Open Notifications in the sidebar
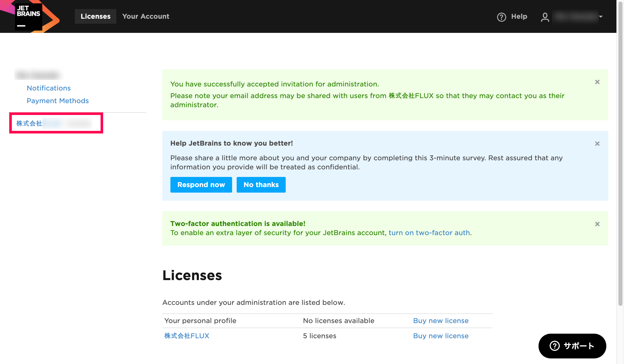Image resolution: width=624 pixels, height=364 pixels. [x=49, y=88]
